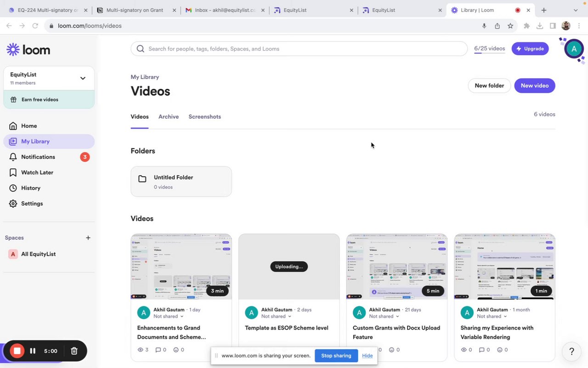Click reactions emoji icon on Enhancements video
Image resolution: width=588 pixels, height=368 pixels.
pos(175,350)
